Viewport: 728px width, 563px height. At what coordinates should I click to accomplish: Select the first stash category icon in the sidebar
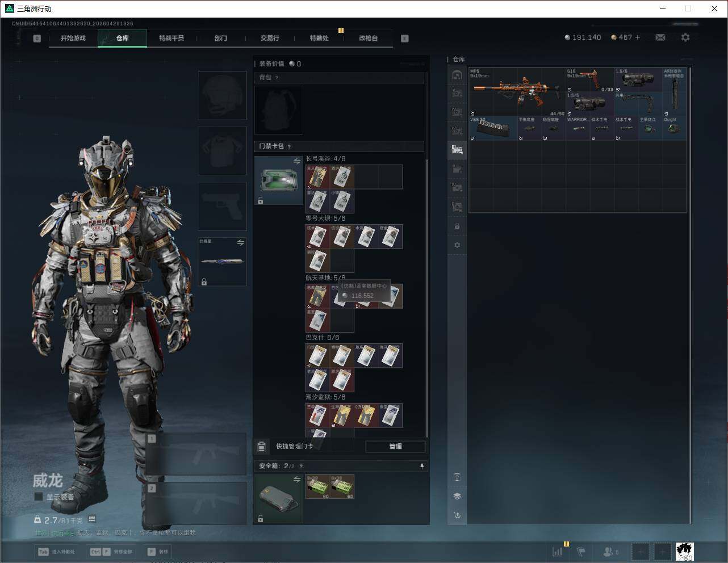(x=457, y=74)
